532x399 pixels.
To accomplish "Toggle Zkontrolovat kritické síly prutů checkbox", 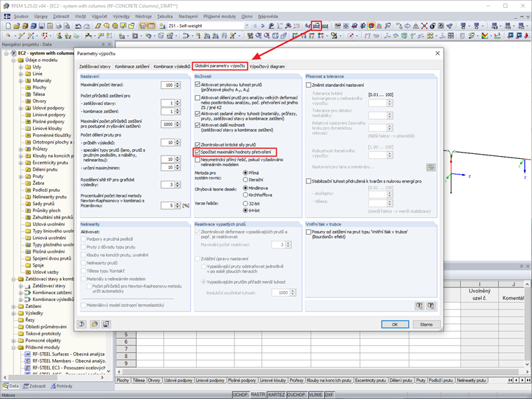I will [197, 144].
